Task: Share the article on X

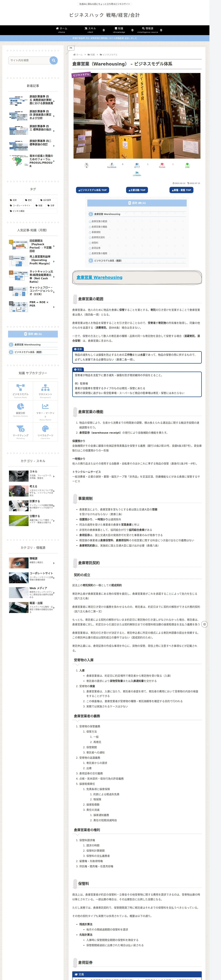Action: pos(87,165)
